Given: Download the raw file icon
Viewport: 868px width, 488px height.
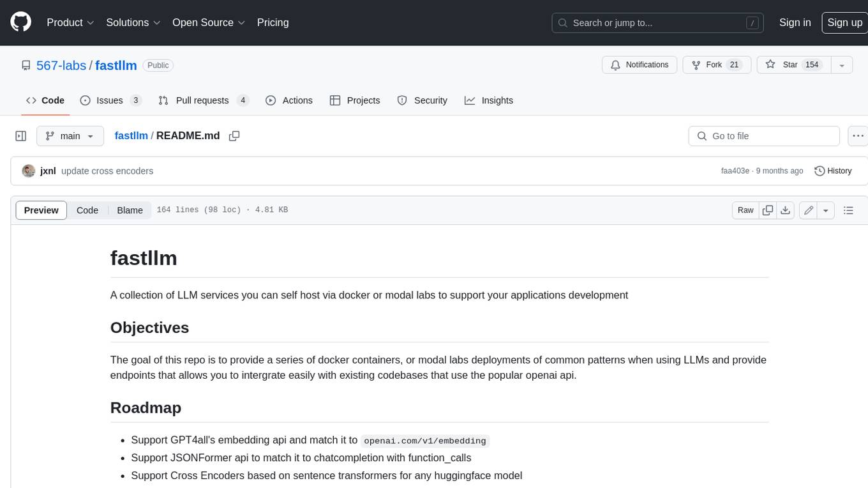Looking at the screenshot, I should (x=786, y=210).
